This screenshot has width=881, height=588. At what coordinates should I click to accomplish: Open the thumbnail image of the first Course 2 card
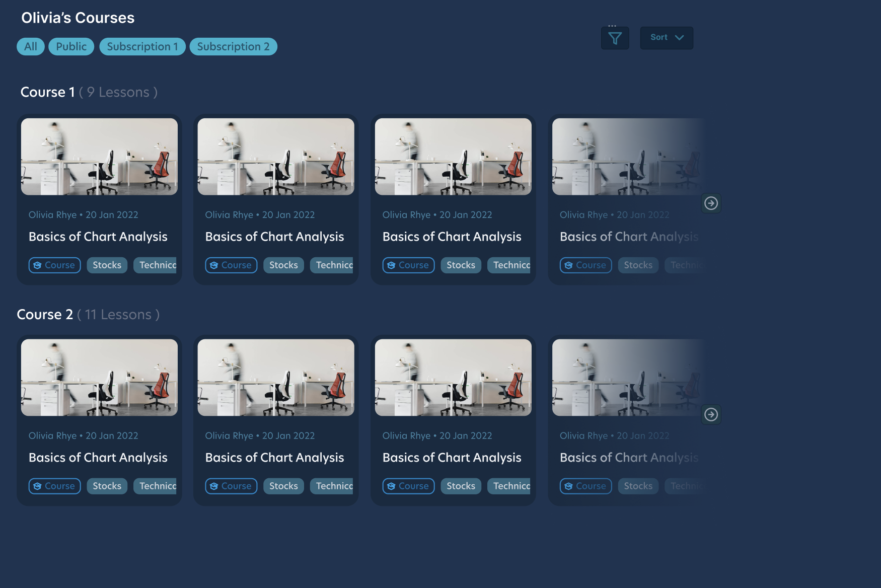click(99, 378)
